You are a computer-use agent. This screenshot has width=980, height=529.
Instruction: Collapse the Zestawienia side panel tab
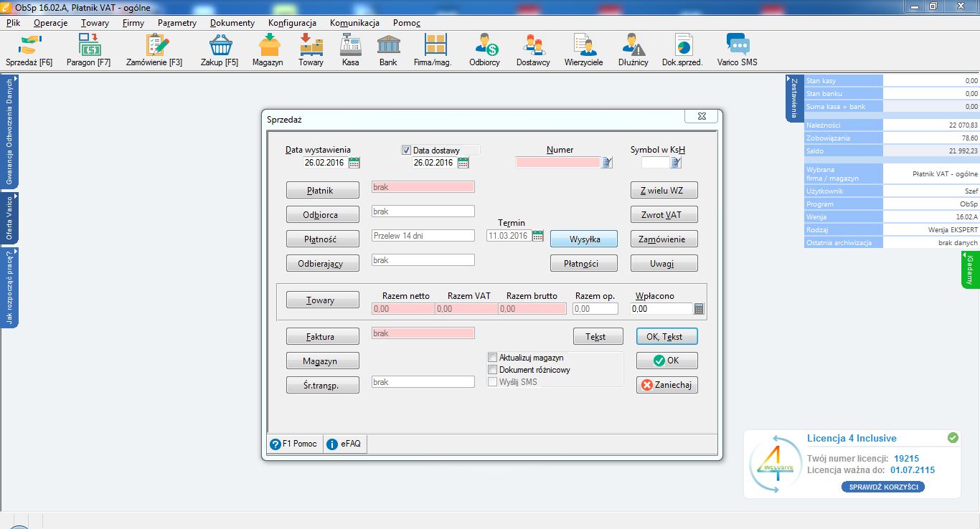[794, 97]
